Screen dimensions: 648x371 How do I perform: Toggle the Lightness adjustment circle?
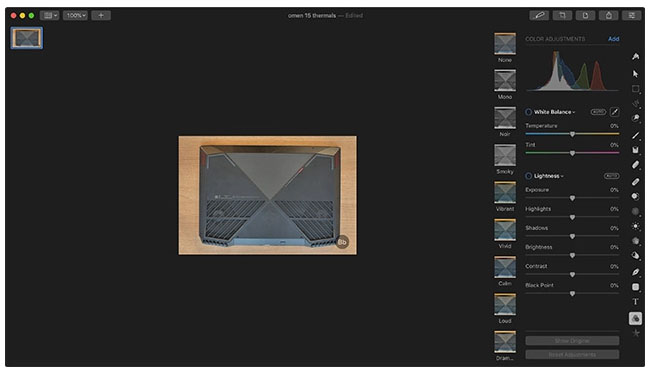529,176
